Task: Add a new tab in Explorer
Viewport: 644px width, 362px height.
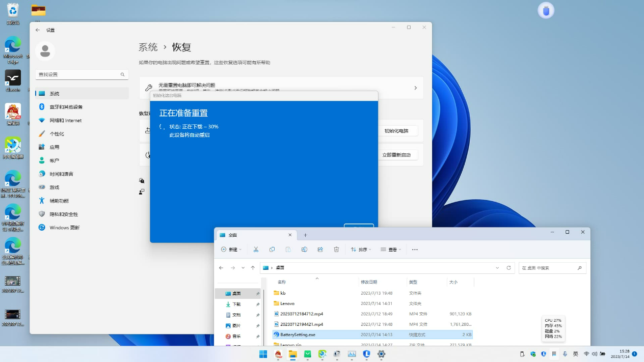Action: point(306,235)
